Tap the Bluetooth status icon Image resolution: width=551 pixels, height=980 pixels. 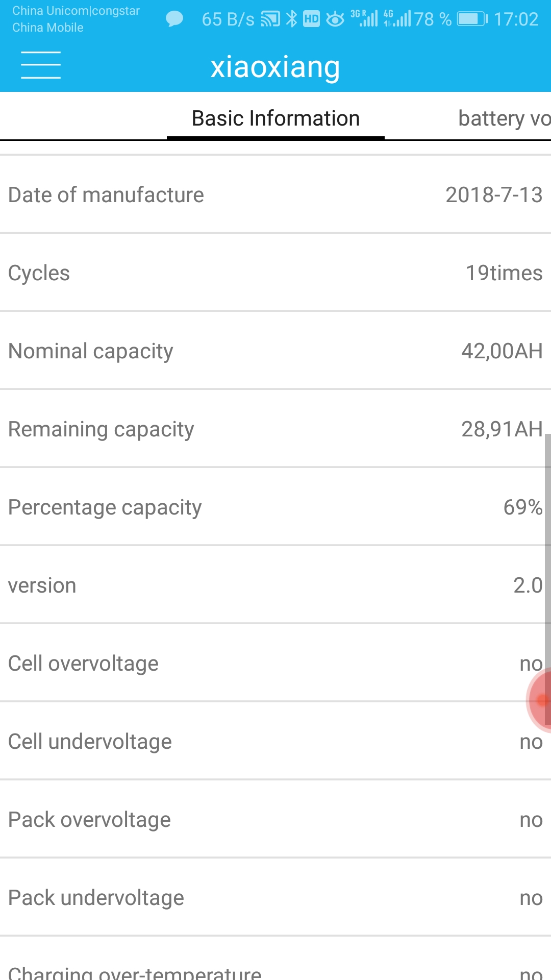click(x=291, y=19)
